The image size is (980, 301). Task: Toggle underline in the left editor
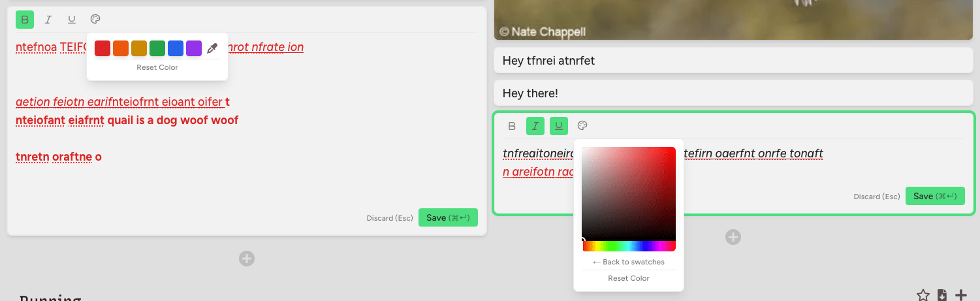click(72, 20)
